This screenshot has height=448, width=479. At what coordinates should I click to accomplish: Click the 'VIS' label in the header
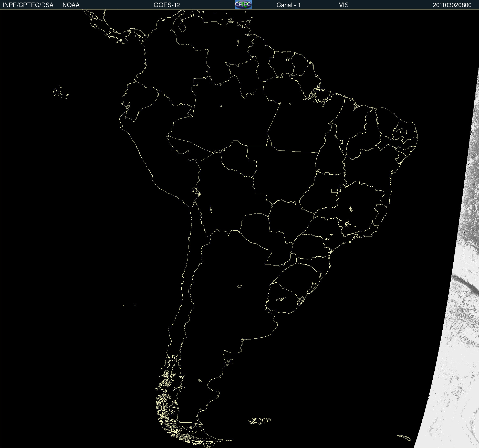(x=344, y=5)
